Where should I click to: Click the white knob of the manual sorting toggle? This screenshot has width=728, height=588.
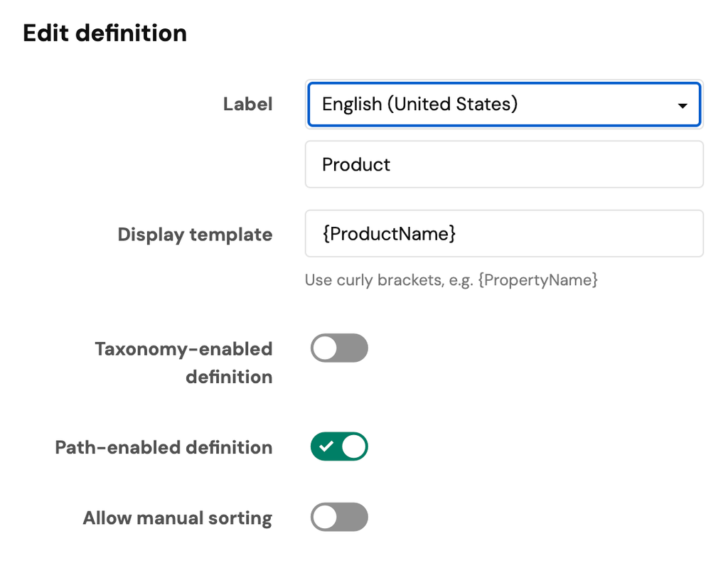[326, 518]
